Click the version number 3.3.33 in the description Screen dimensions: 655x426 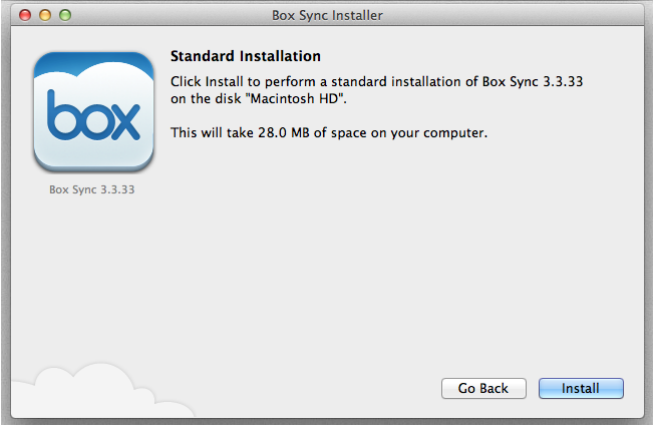[x=563, y=81]
